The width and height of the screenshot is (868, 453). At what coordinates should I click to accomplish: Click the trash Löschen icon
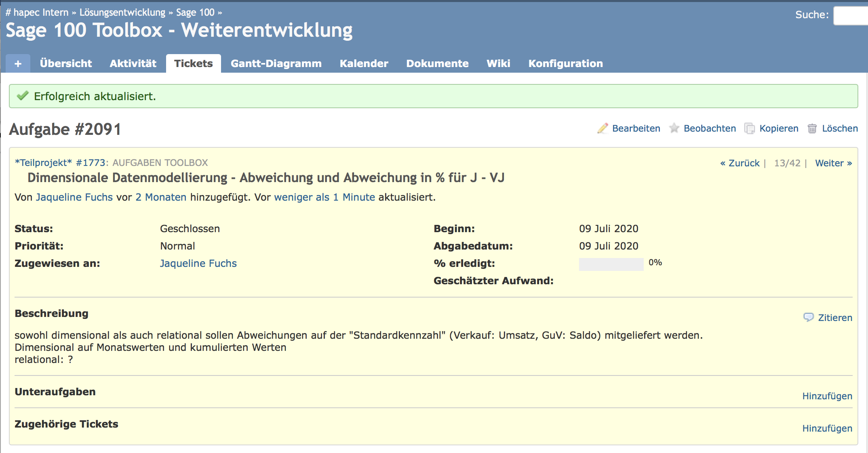coord(812,128)
